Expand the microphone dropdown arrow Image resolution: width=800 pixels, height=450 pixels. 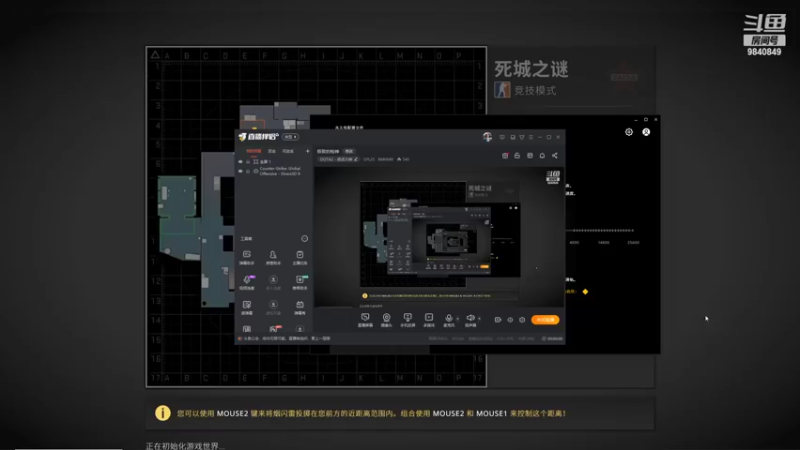[x=457, y=319]
